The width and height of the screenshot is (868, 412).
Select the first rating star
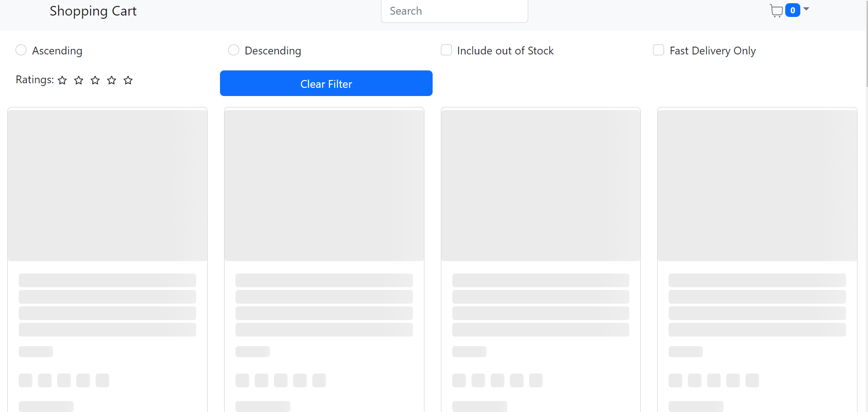(62, 80)
